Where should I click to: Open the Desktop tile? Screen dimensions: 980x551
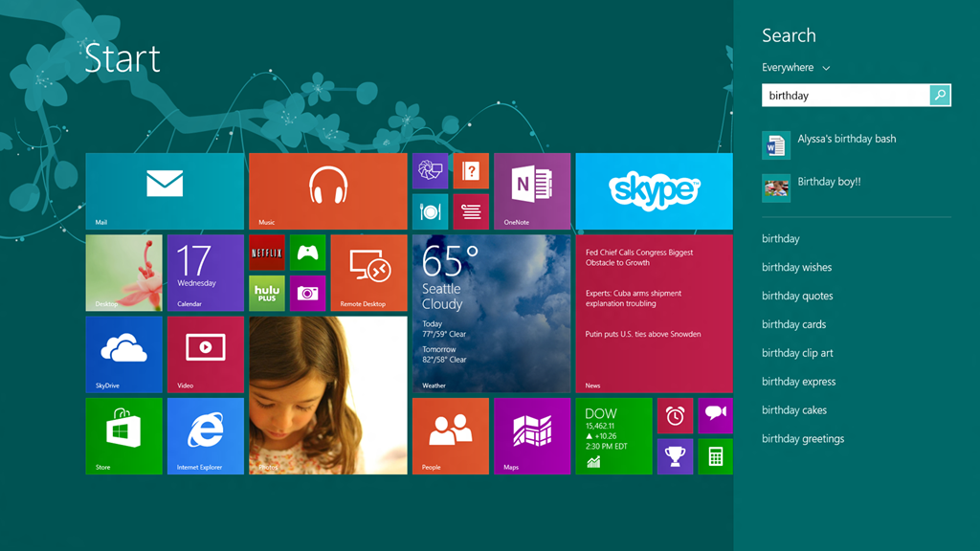tap(123, 273)
